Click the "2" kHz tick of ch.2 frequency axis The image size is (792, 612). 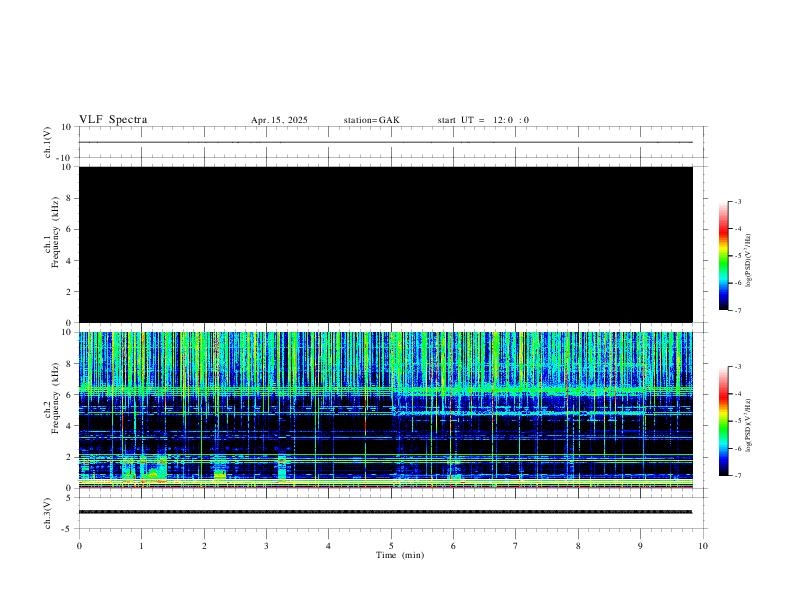coord(69,457)
